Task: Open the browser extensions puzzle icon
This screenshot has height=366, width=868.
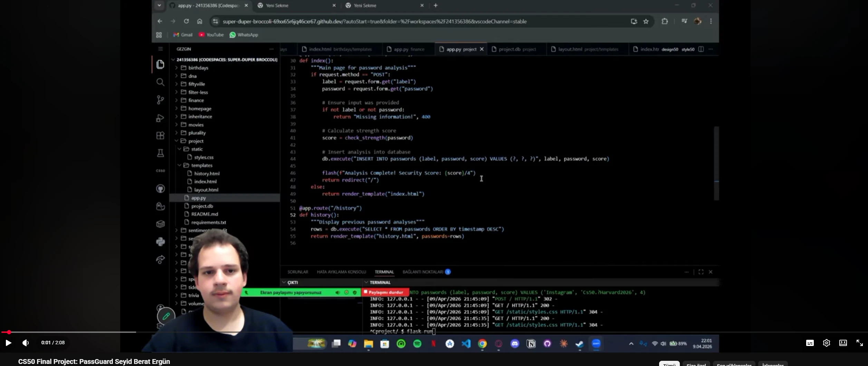Action: click(x=664, y=21)
